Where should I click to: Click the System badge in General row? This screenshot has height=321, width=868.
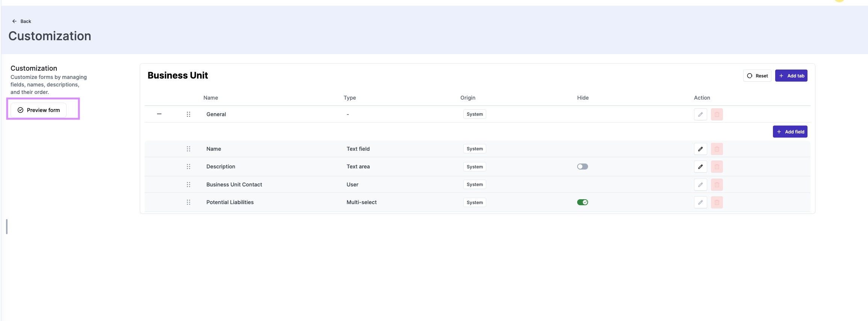point(474,114)
